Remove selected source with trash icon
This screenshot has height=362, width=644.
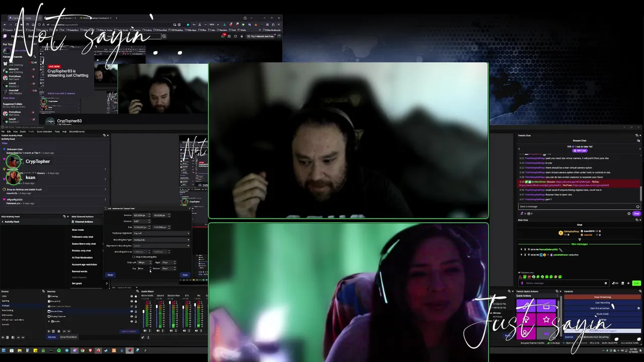53,331
